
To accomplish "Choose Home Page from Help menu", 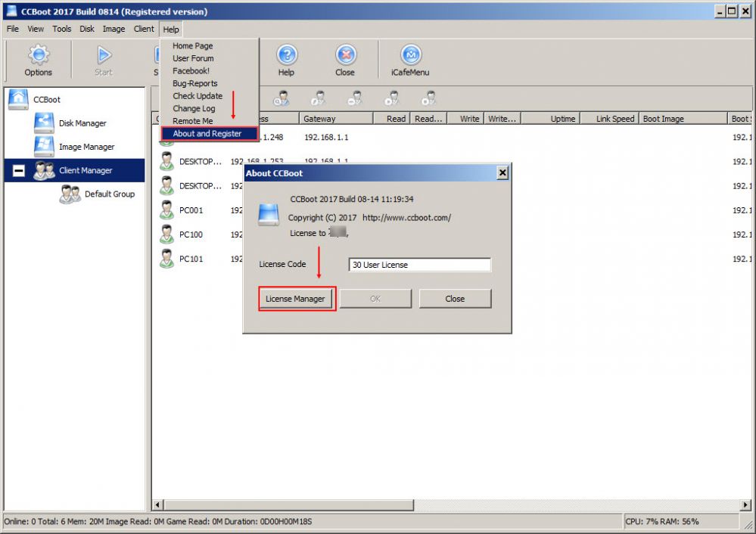I will point(193,46).
